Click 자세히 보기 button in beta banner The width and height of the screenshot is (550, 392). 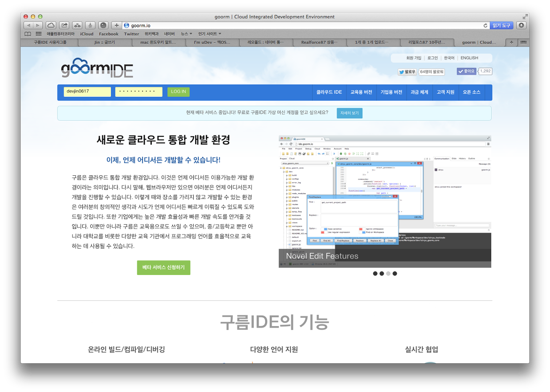(x=349, y=113)
